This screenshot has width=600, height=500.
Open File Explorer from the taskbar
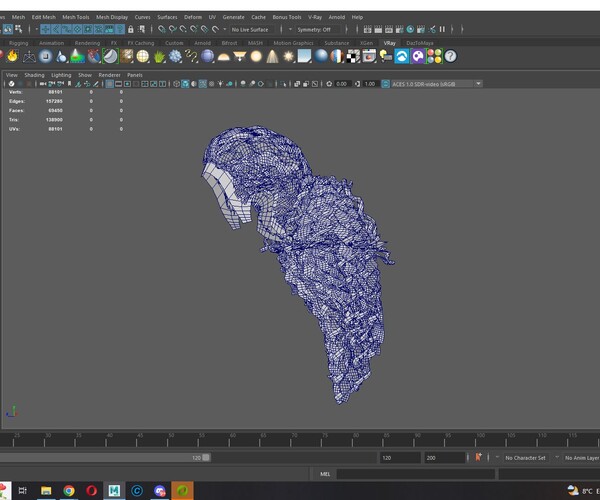tap(46, 490)
